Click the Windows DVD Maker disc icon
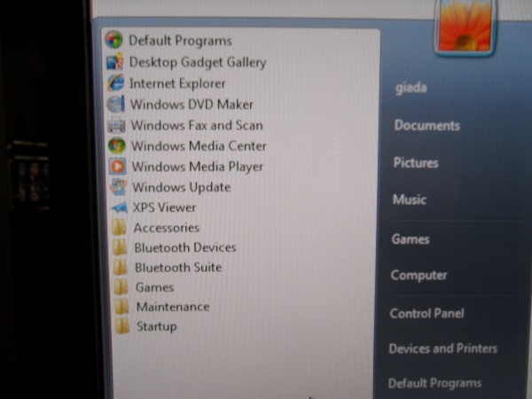 [116, 104]
